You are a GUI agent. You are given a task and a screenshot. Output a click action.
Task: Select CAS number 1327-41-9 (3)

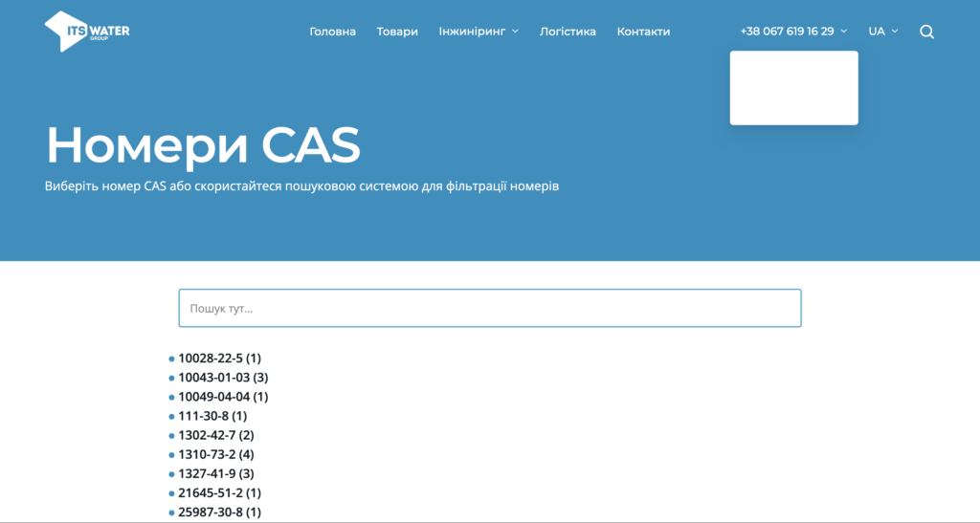[216, 473]
